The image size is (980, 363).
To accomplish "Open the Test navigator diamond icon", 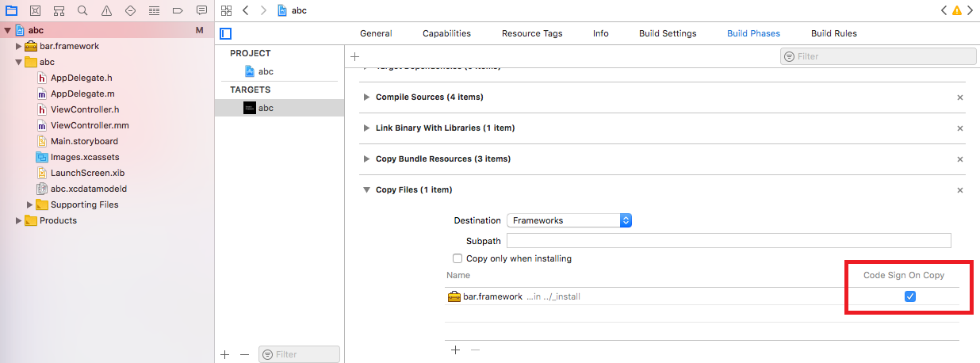I will click(x=131, y=10).
